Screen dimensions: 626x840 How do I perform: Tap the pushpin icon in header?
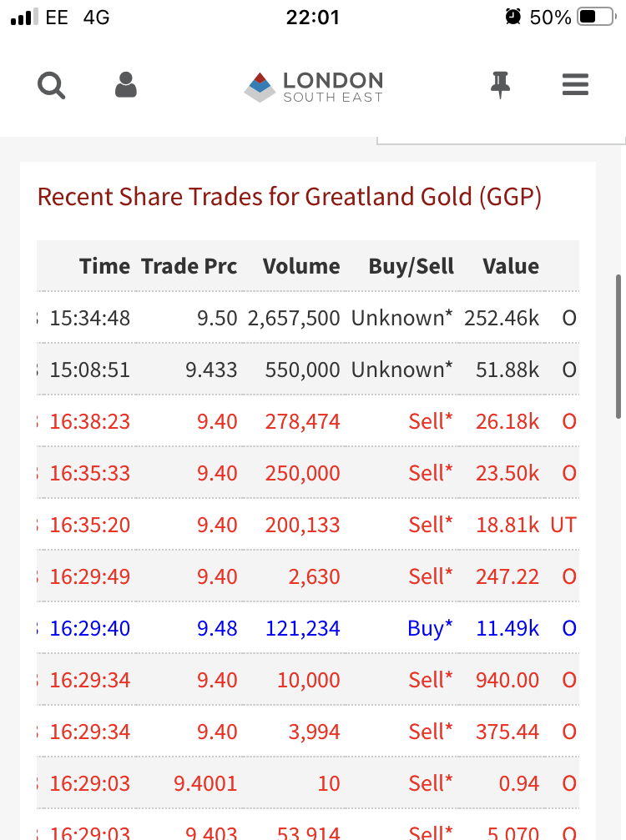click(501, 84)
